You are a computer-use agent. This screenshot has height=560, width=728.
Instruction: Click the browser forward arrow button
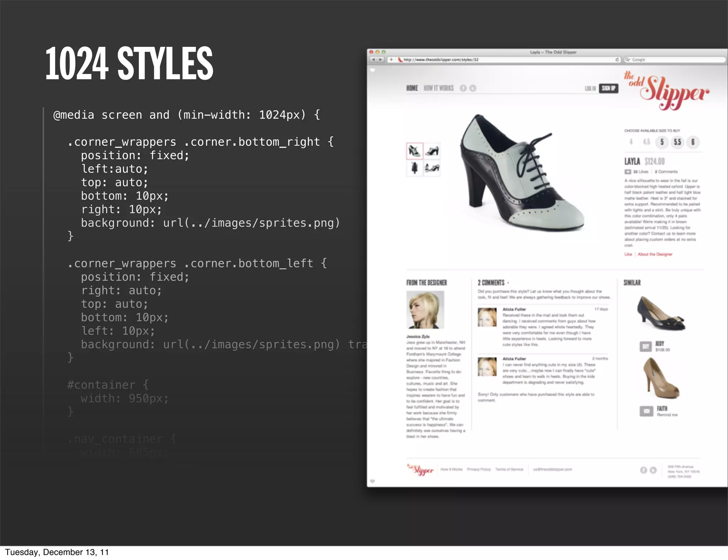380,60
